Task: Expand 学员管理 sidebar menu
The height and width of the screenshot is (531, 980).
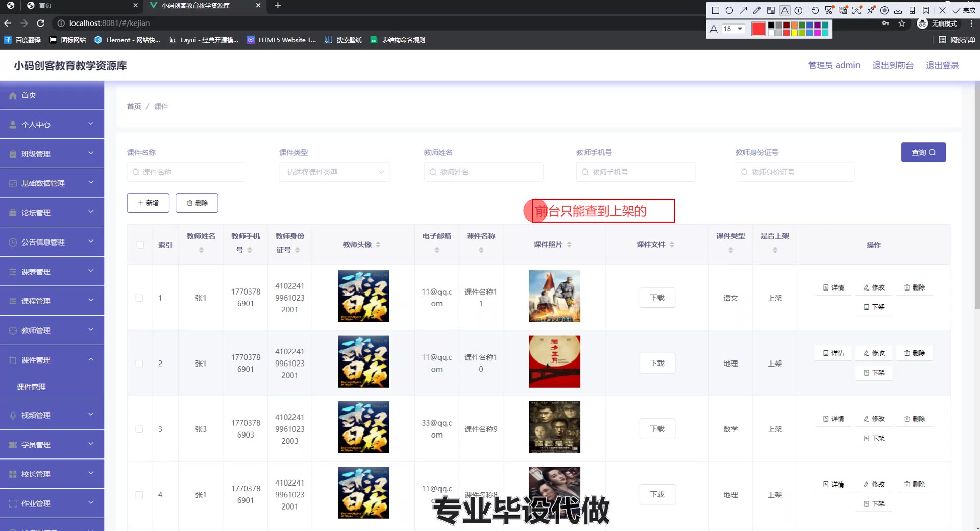Action: (x=52, y=445)
